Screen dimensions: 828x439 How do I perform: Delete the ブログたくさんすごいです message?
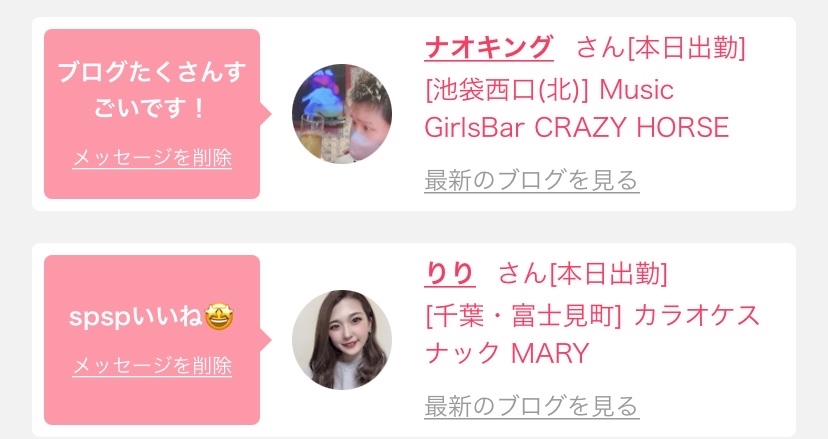tap(152, 158)
